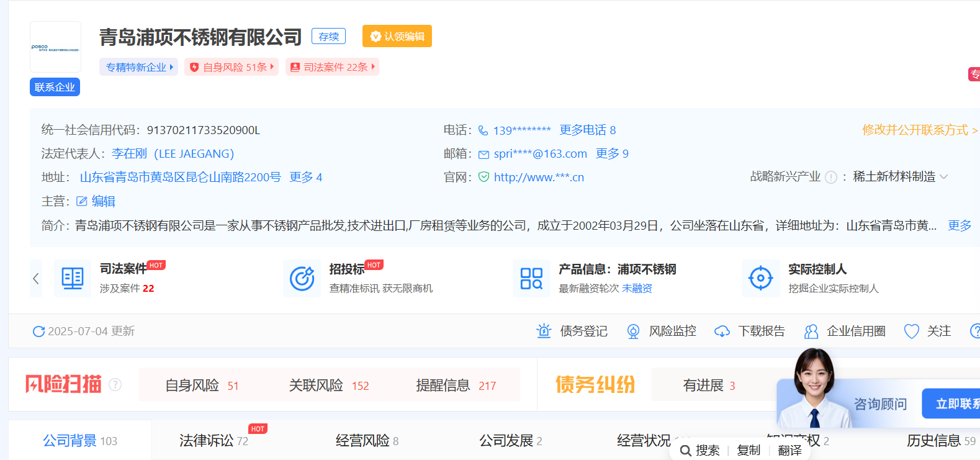The width and height of the screenshot is (980, 460).
Task: Click the 司法案件 book icon
Action: coord(73,278)
